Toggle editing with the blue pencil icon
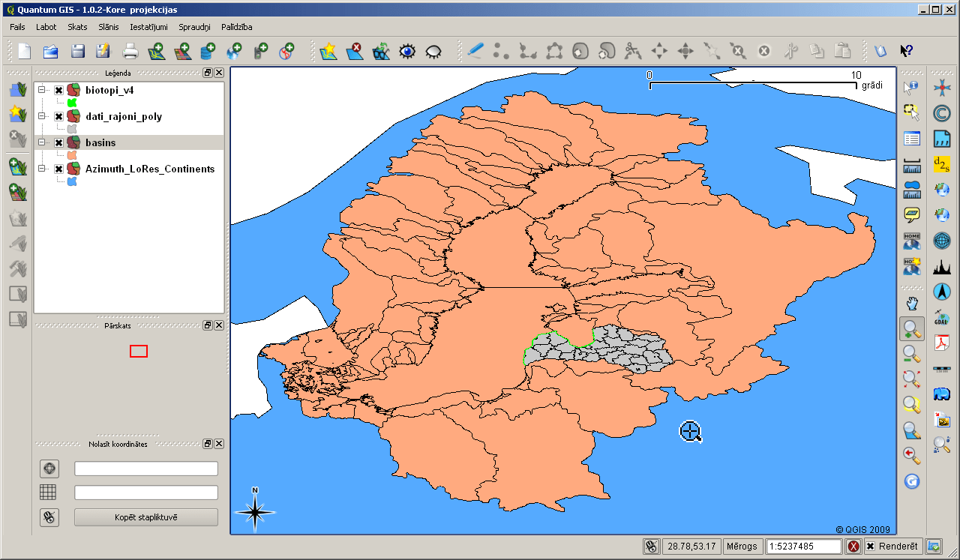Viewport: 960px width, 560px height. [x=475, y=51]
